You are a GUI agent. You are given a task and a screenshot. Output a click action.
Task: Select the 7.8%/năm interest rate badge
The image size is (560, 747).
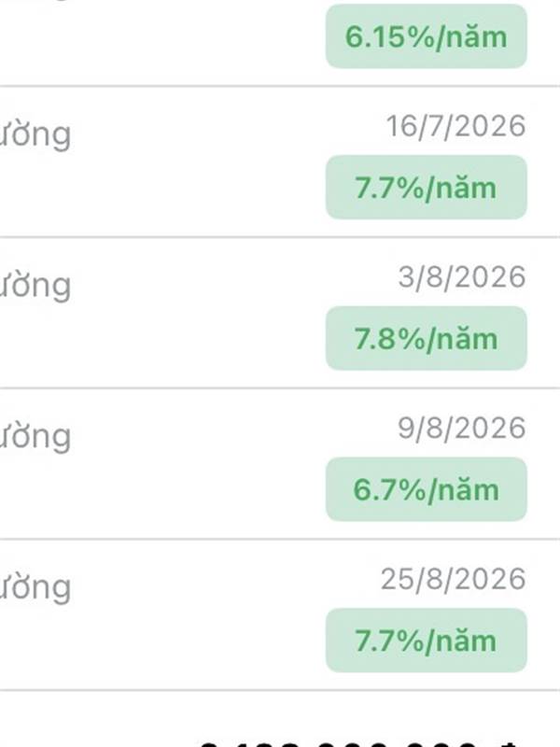pyautogui.click(x=426, y=339)
